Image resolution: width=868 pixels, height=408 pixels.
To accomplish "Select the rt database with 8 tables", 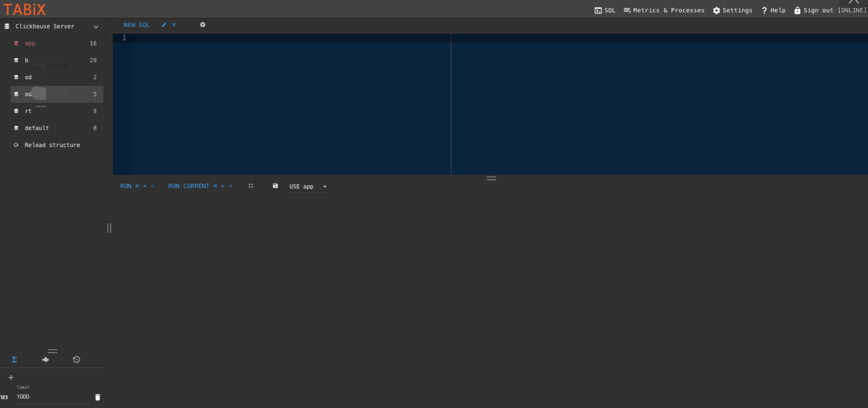I will coord(57,111).
